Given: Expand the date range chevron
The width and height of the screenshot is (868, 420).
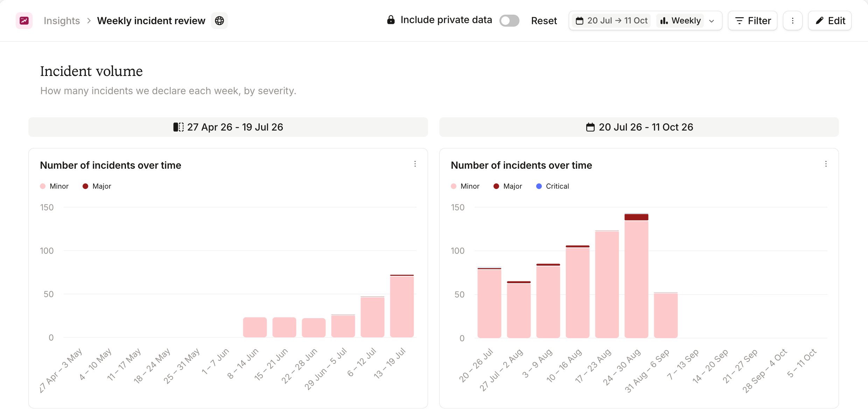Looking at the screenshot, I should (x=712, y=21).
